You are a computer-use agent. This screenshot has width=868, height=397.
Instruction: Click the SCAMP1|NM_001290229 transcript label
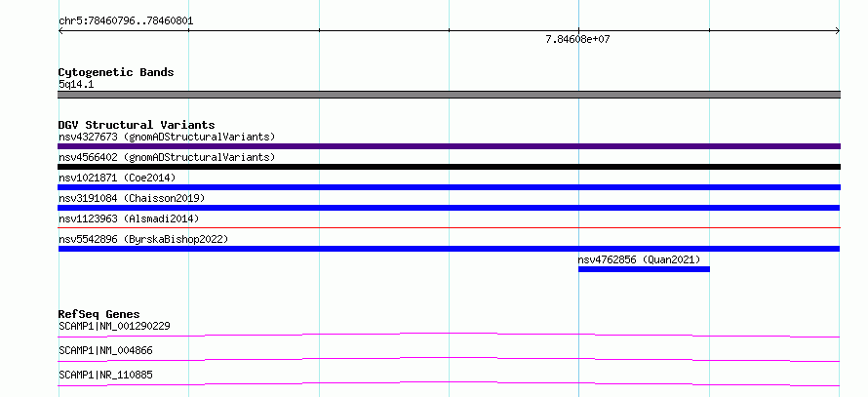pyautogui.click(x=114, y=326)
